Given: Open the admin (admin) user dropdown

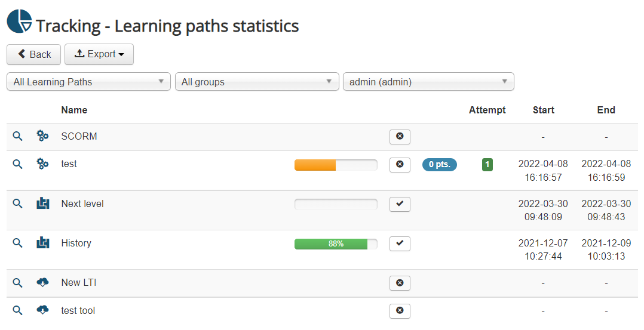Looking at the screenshot, I should click(428, 82).
